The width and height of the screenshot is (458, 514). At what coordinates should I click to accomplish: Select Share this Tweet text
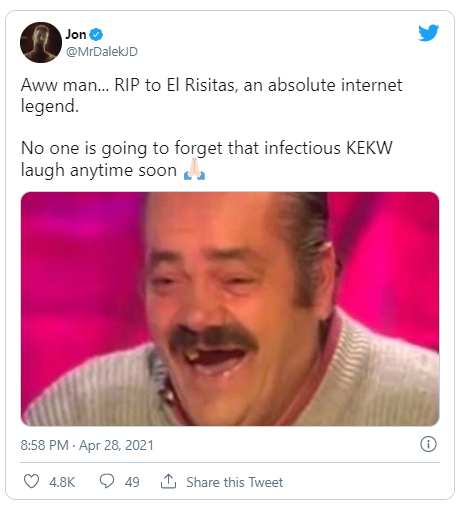coord(234,482)
